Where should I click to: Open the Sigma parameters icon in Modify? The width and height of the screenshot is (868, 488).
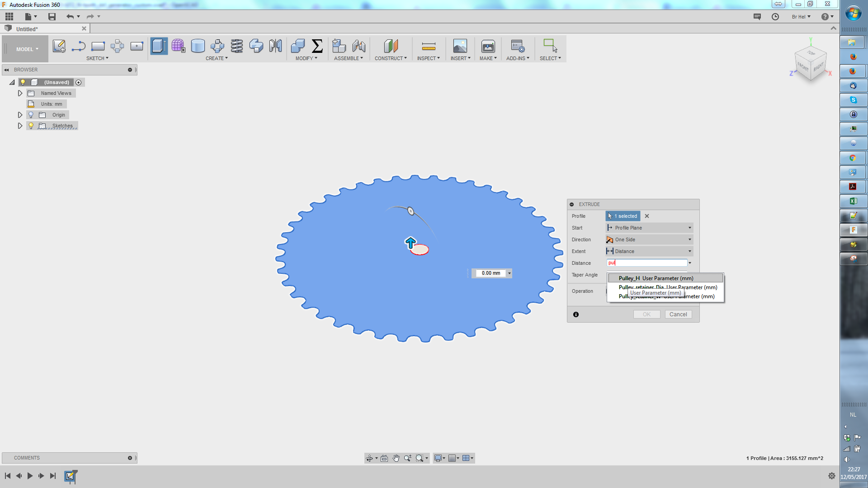pos(317,46)
